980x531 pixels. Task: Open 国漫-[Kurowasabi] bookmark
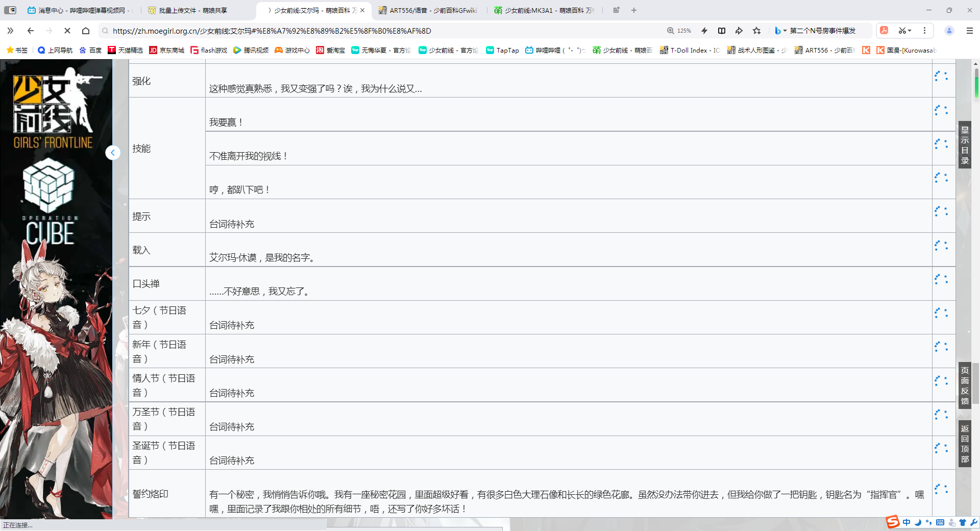tap(906, 50)
